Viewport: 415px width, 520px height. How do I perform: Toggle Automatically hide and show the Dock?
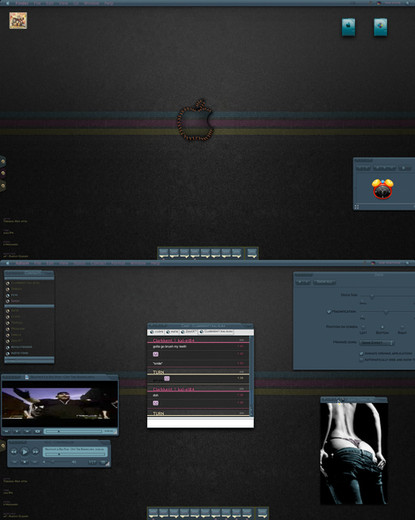[x=361, y=360]
